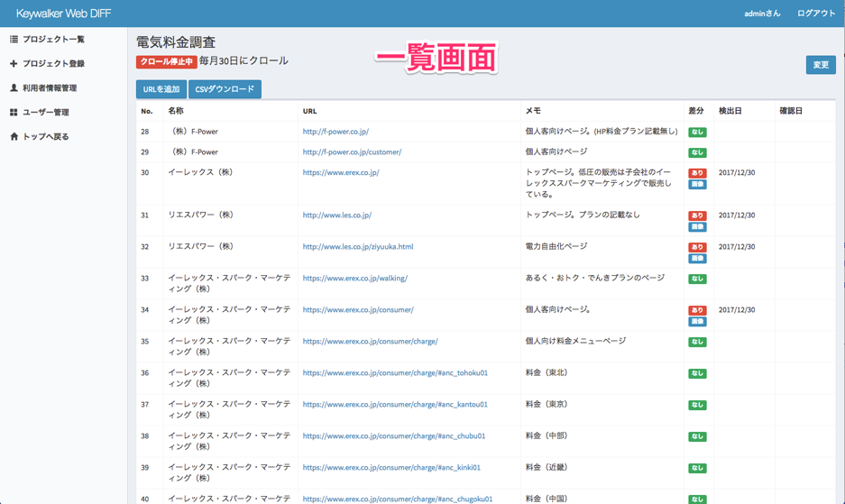Click the 電力自由化ページ memo cell
The width and height of the screenshot is (845, 504).
click(x=556, y=246)
